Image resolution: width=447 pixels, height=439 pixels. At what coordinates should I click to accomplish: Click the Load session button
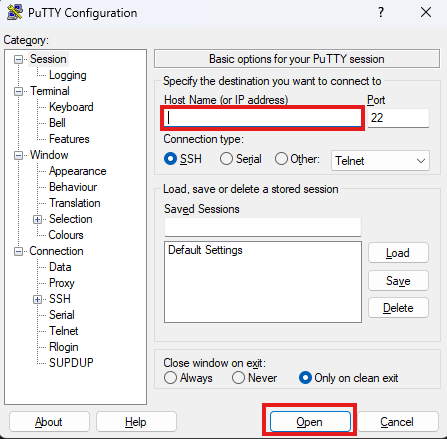point(398,253)
